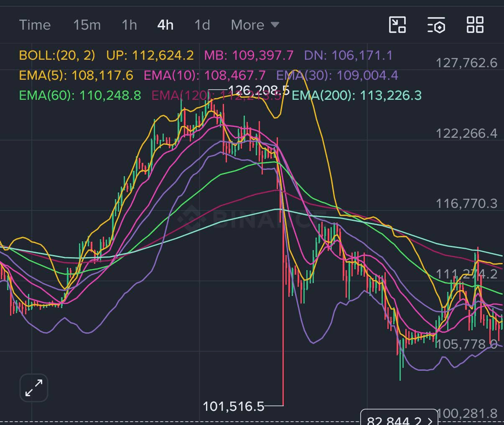
Task: Select the 1h timeframe
Action: 129,25
